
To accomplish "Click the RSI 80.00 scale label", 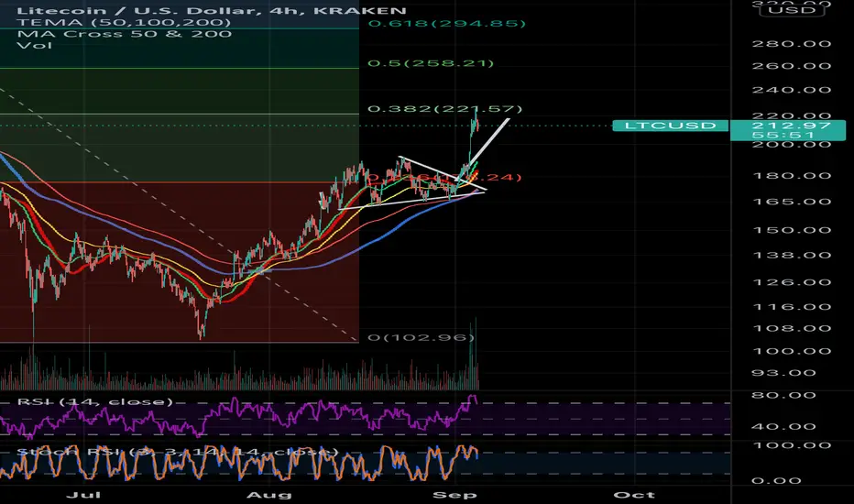I will (x=783, y=396).
